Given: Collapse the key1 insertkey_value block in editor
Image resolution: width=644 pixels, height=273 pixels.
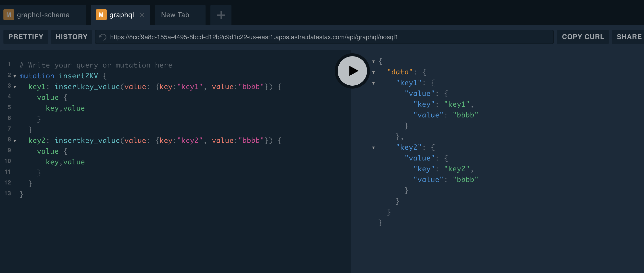Looking at the screenshot, I should point(14,88).
